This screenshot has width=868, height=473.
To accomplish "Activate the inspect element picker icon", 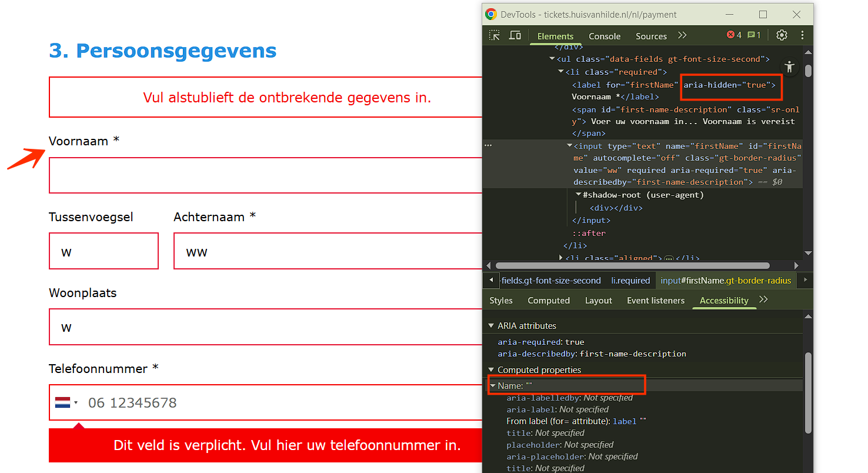I will (x=495, y=36).
